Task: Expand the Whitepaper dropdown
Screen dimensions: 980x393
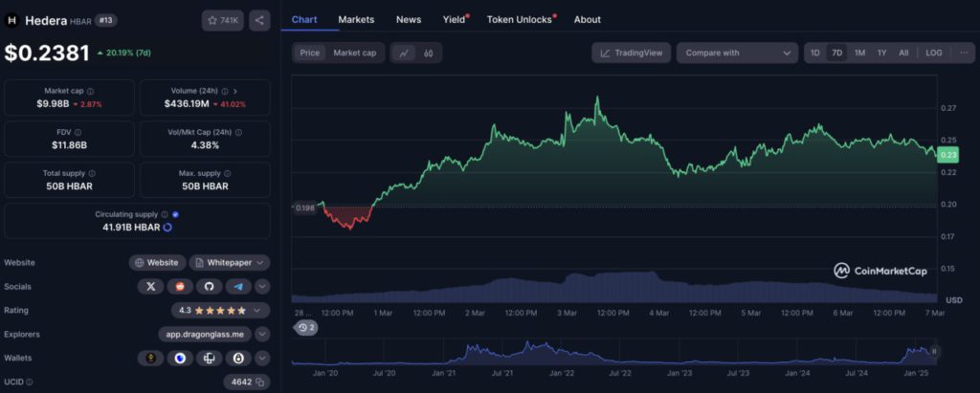Action: pyautogui.click(x=230, y=263)
